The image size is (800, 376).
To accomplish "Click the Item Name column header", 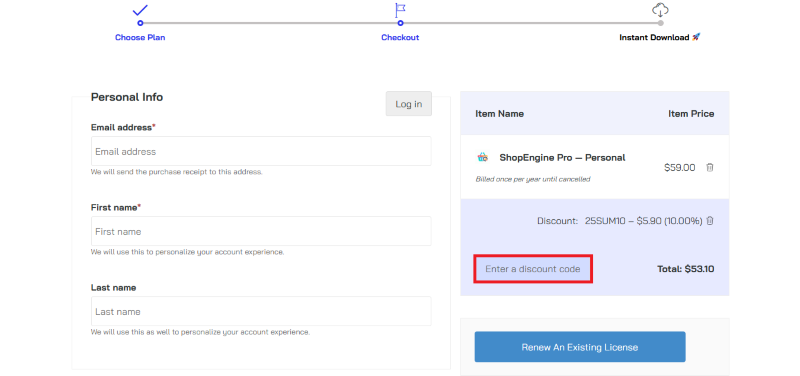I will (x=499, y=113).
